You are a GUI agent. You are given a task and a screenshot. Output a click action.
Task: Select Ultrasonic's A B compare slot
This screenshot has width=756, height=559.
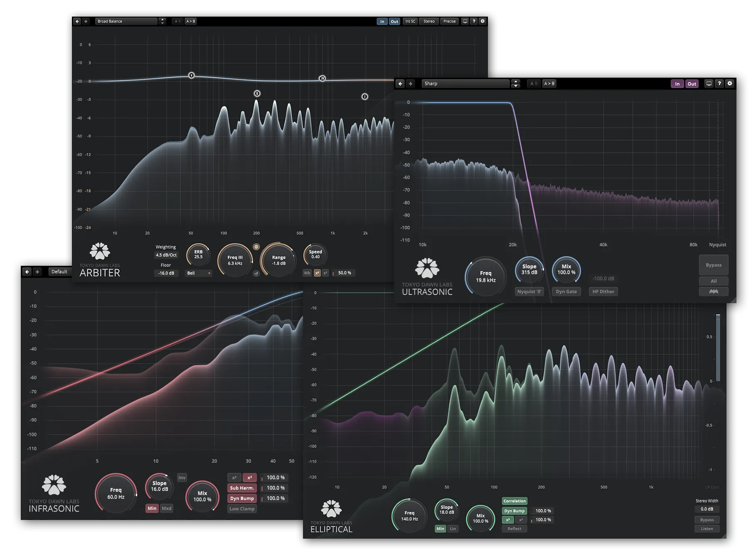pos(534,83)
